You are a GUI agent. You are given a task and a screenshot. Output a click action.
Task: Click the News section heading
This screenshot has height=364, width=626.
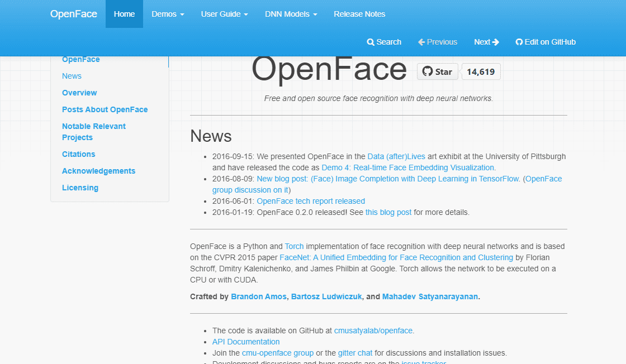click(x=210, y=136)
